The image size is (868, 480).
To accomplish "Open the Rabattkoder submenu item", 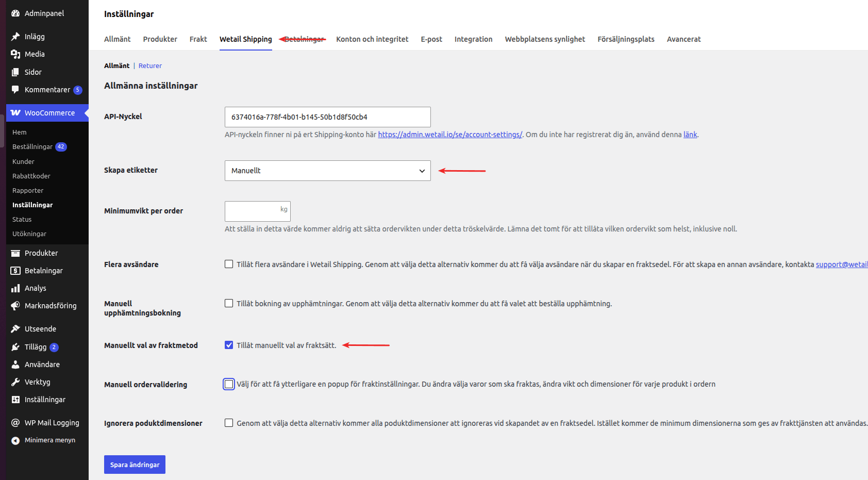I will [x=31, y=176].
